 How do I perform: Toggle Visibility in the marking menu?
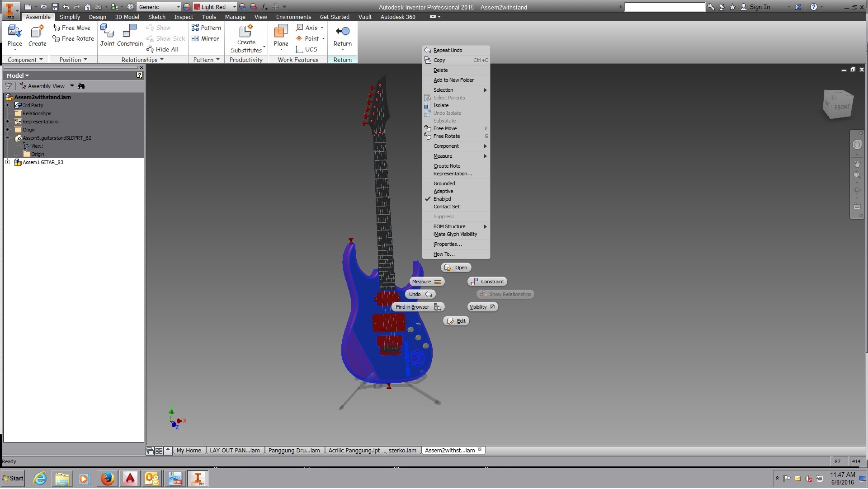[x=482, y=307]
